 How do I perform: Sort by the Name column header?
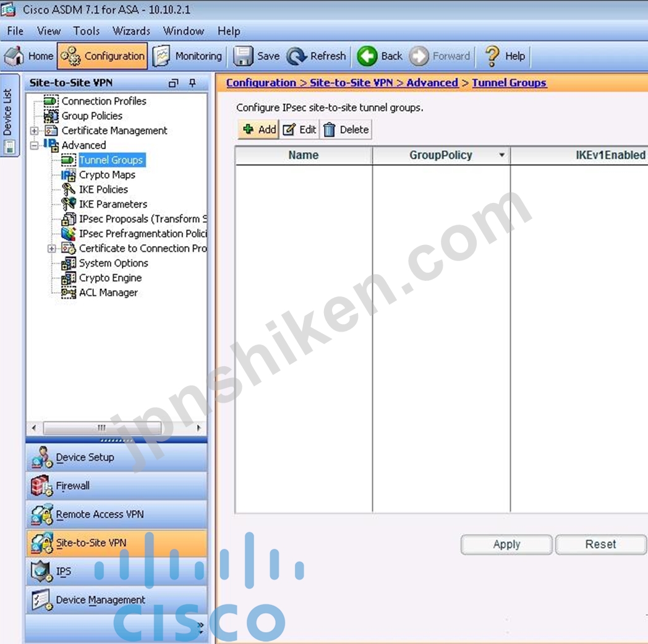point(304,155)
